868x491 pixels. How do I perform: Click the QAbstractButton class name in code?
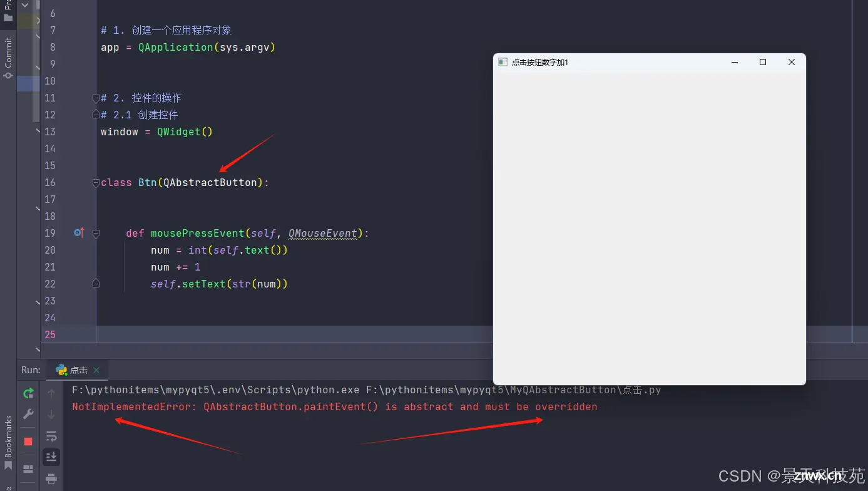(210, 182)
